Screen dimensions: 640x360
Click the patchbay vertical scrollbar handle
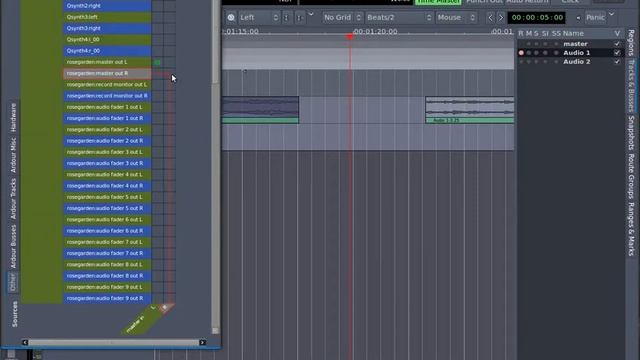coord(215,41)
